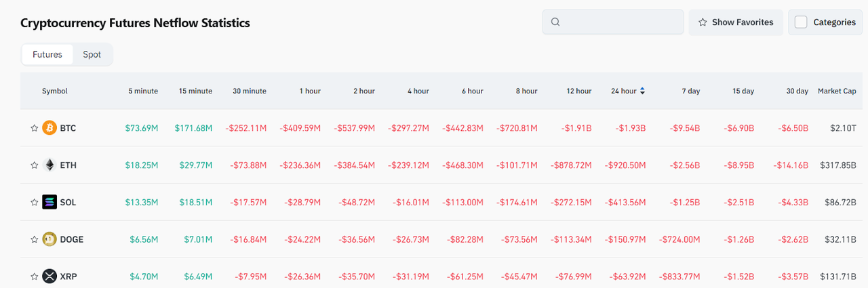The image size is (868, 288).
Task: Favorite BTC with its star icon
Action: [34, 128]
